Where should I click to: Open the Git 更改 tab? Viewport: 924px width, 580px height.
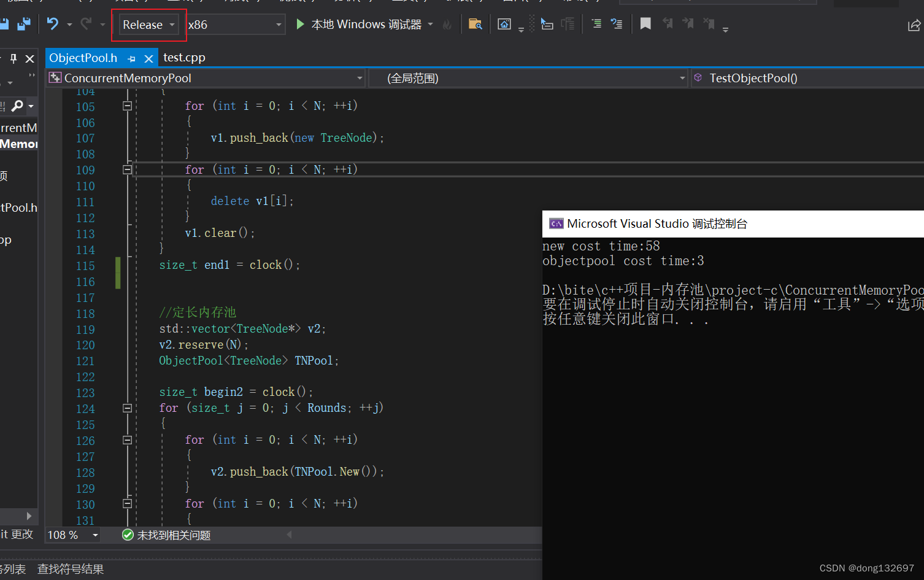pyautogui.click(x=17, y=534)
